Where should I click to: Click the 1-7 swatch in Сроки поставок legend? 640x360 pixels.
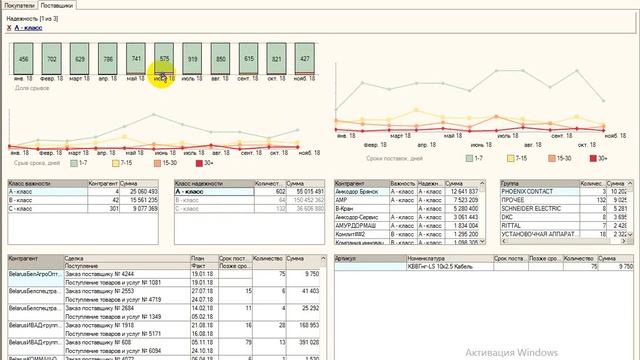(469, 158)
